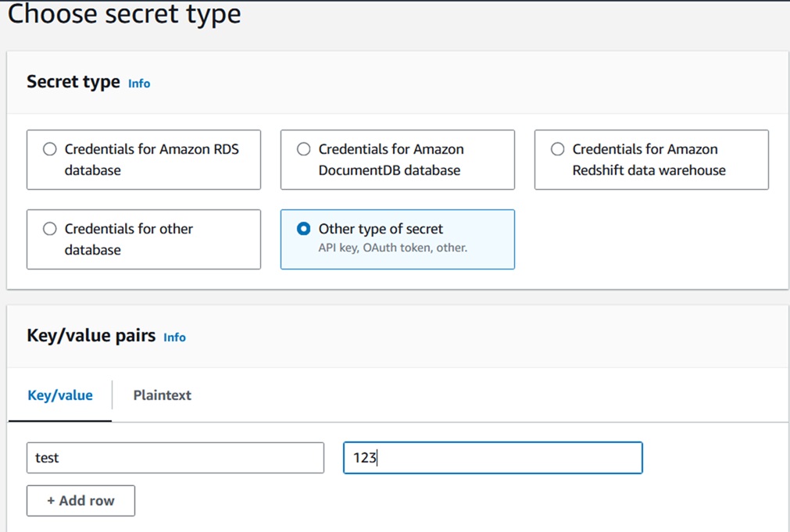Click the Other type of secret radio circle

[304, 229]
